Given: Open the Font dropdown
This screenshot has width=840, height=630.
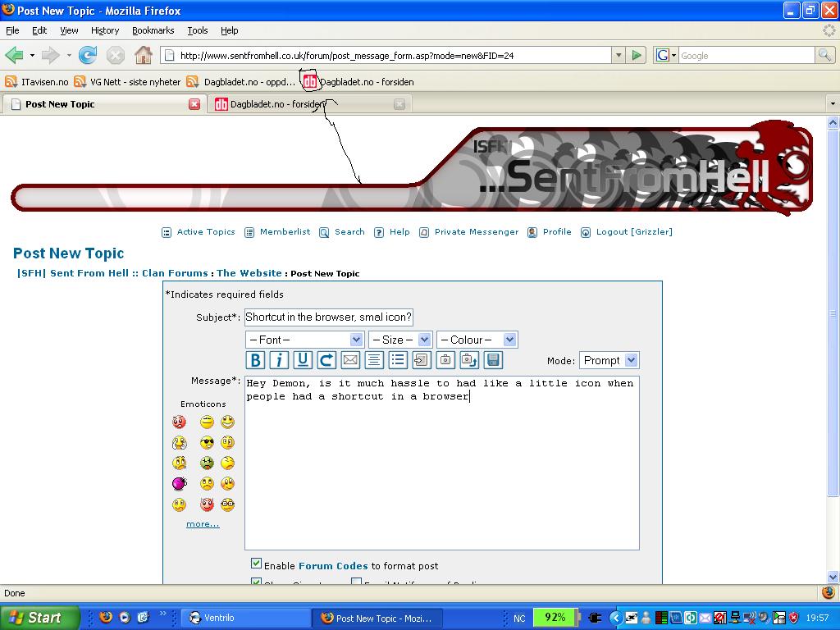Looking at the screenshot, I should (304, 340).
